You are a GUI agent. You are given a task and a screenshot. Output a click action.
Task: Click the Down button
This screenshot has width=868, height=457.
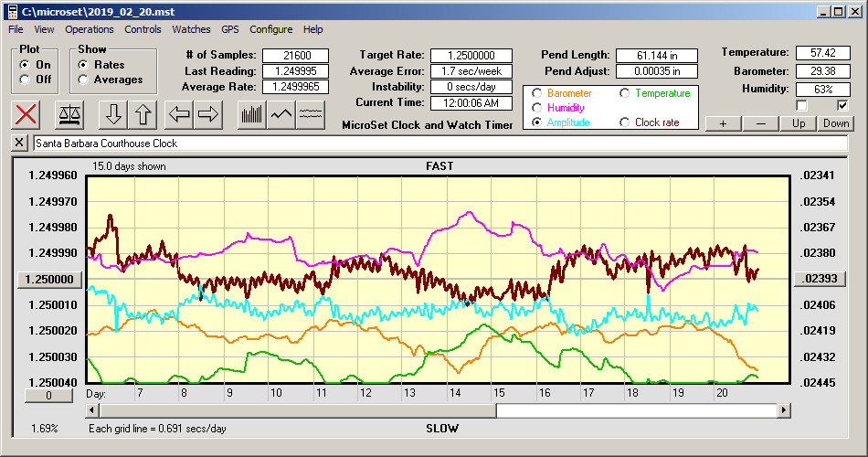[836, 123]
